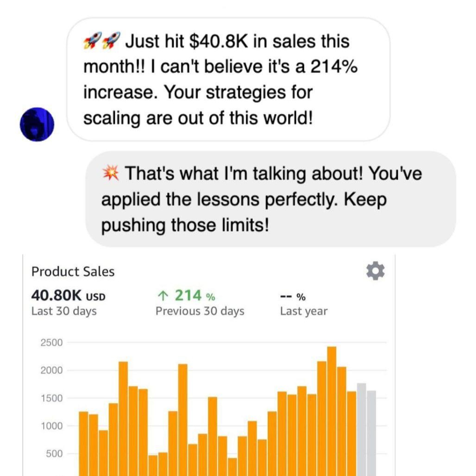Image resolution: width=476 pixels, height=476 pixels.
Task: Click the 2500 y-axis label
Action: [51, 343]
